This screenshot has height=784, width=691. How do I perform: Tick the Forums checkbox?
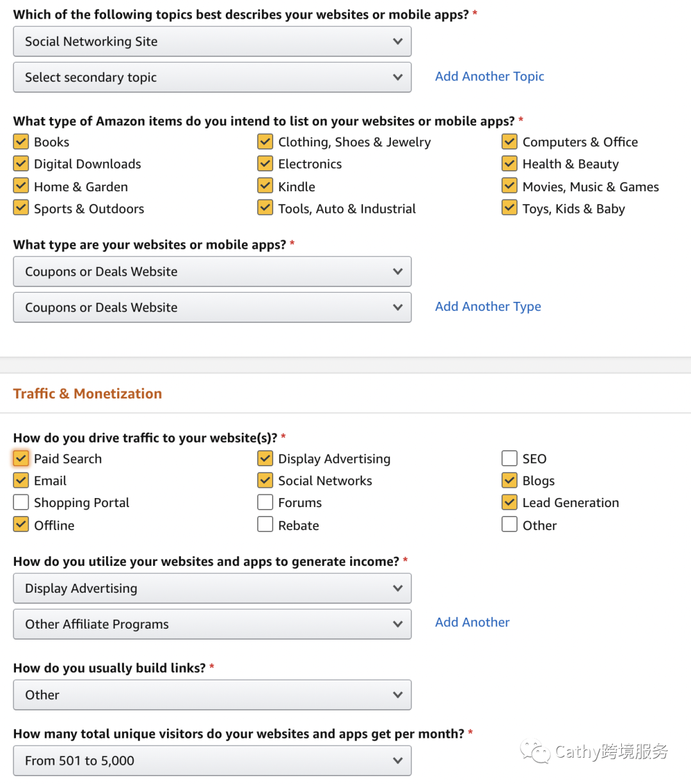(266, 503)
